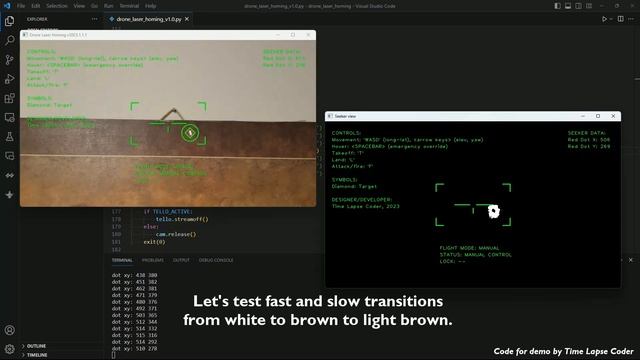Open the Accounts icon in the activity bar

(x=9, y=330)
